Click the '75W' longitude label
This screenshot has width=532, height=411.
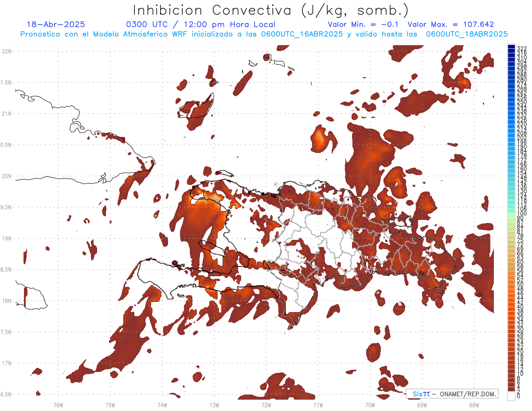pos(110,405)
